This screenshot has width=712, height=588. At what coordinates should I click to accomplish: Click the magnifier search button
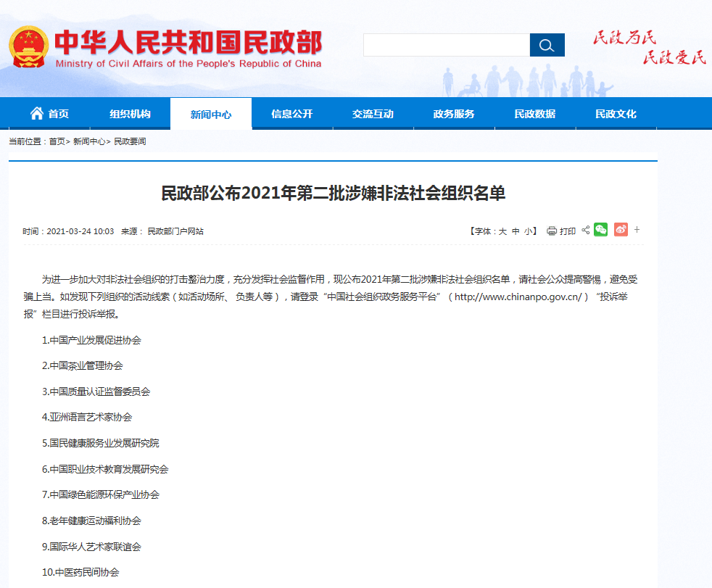coord(547,45)
